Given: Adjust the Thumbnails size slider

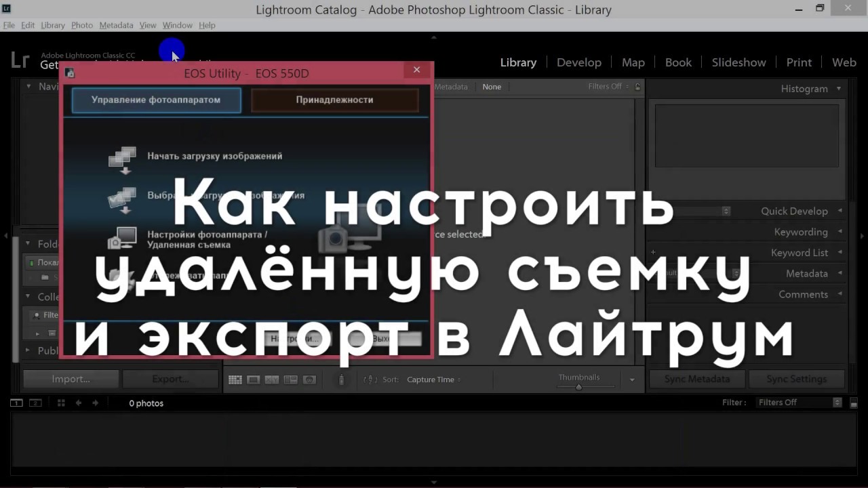Looking at the screenshot, I should click(x=578, y=387).
